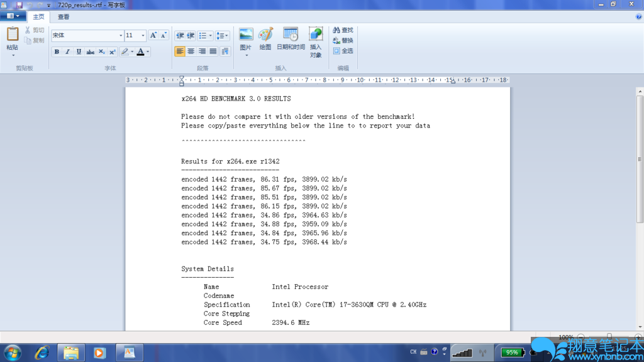Click the 'Core Speed' value 2394.6 MHz

pos(291,322)
